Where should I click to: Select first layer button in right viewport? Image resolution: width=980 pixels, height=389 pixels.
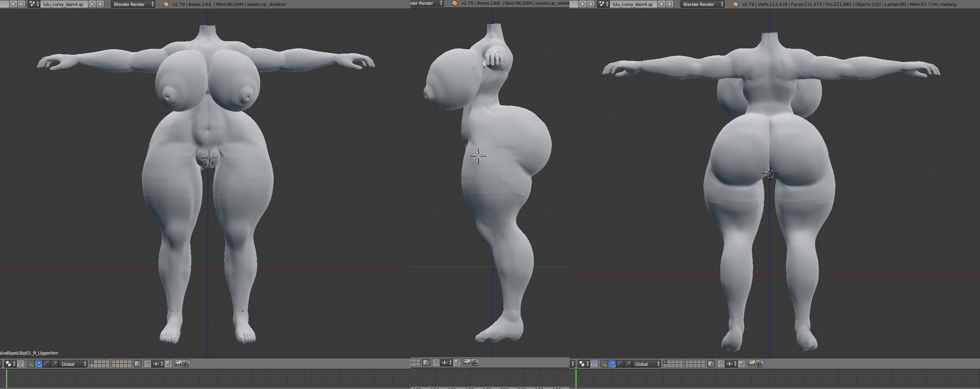point(665,362)
